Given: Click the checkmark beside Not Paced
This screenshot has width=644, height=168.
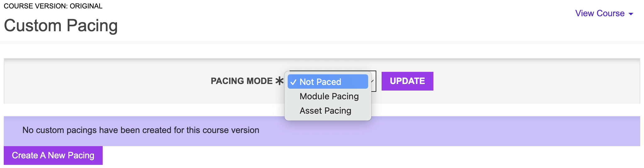Looking at the screenshot, I should [293, 82].
